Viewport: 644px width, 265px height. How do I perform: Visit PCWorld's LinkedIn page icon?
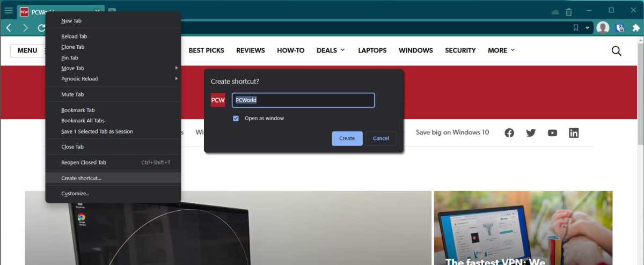point(574,133)
